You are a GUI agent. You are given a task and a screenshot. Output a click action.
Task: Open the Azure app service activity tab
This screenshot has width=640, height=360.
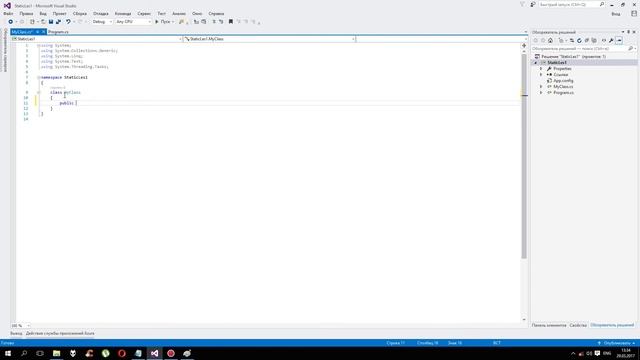coord(60,333)
